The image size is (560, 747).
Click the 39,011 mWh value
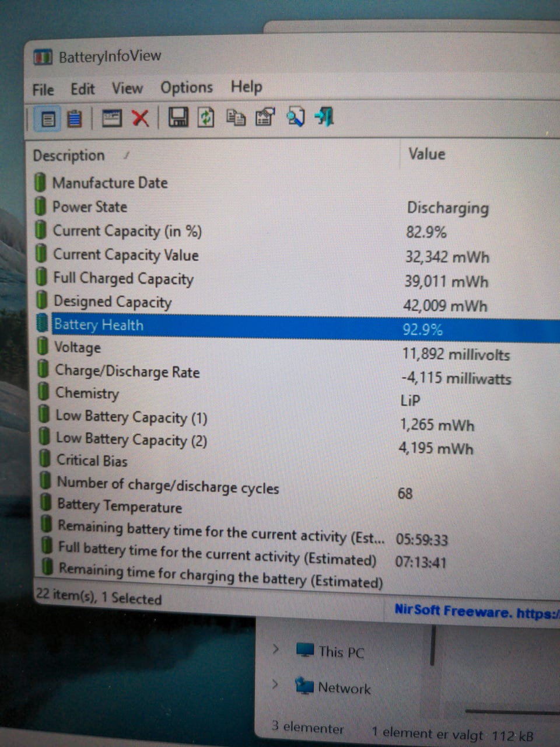446,281
